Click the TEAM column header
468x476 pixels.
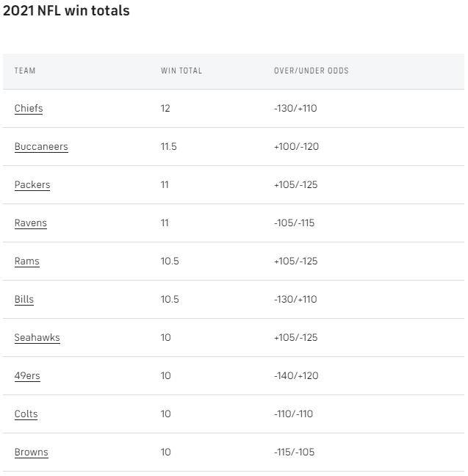tap(25, 71)
